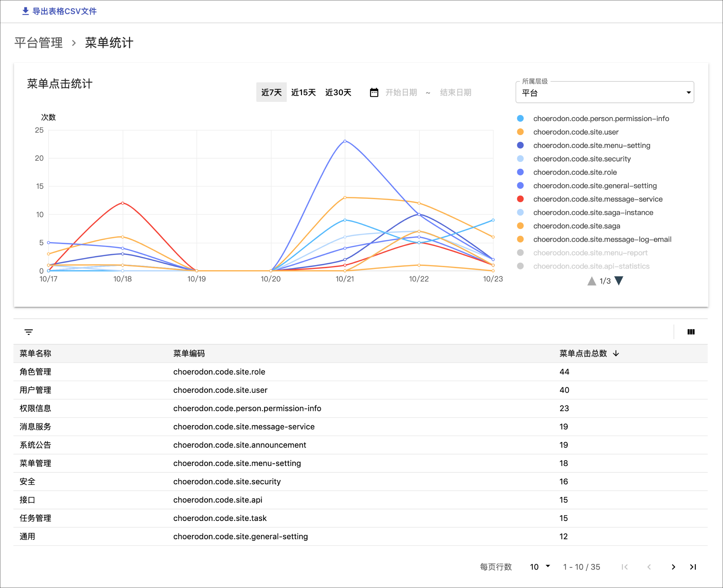Click the CSV export download icon
The image size is (723, 588).
pos(25,11)
